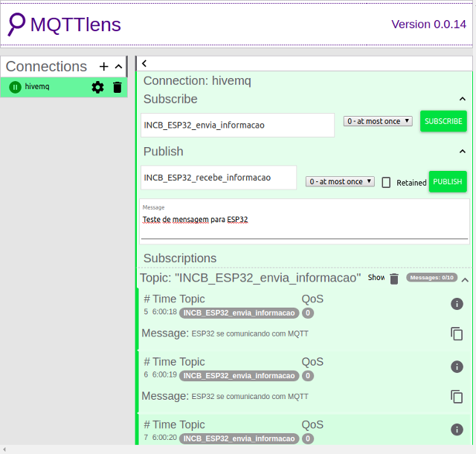Open hivemq connection settings gear
Screen dimensions: 476x454
pos(97,88)
